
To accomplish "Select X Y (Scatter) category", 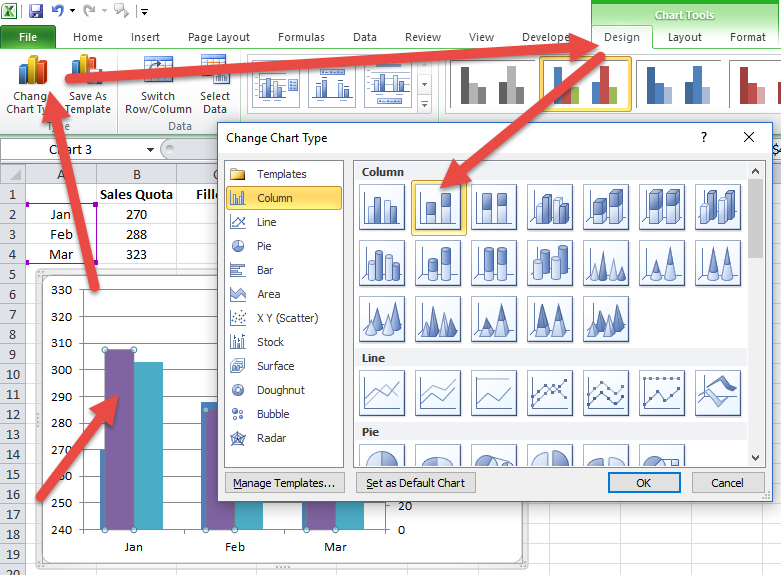I will point(284,318).
